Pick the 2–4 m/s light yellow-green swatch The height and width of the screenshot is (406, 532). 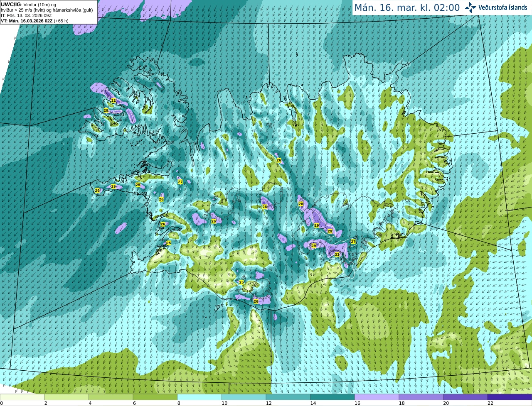66,397
